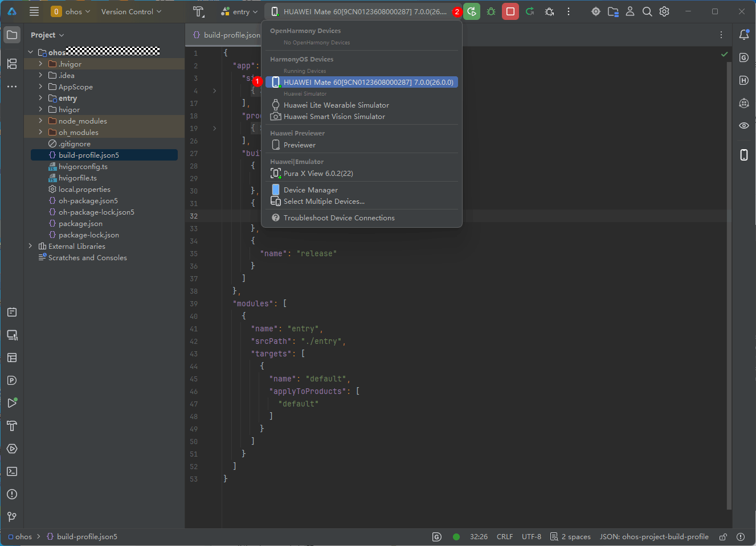Click the 32:26 cursor position indicator
The image size is (756, 546).
[479, 537]
